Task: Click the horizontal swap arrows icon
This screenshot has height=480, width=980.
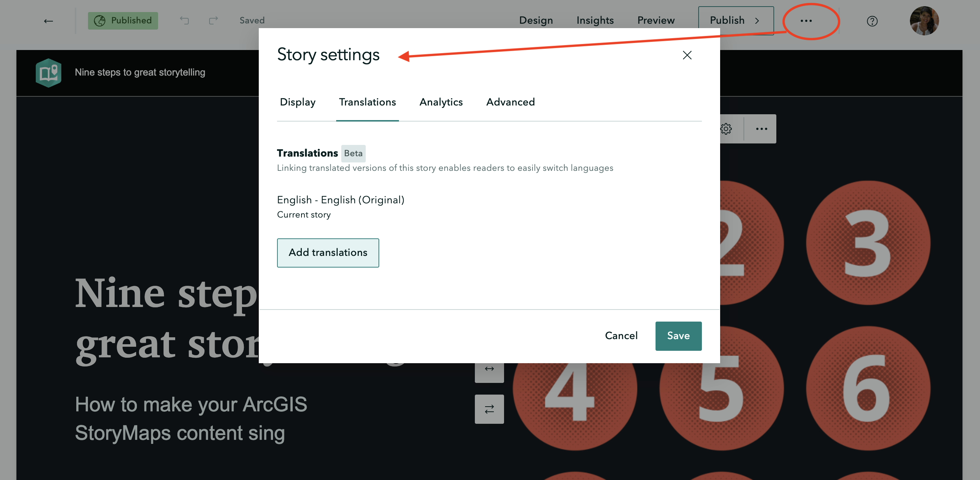Action: pos(489,368)
